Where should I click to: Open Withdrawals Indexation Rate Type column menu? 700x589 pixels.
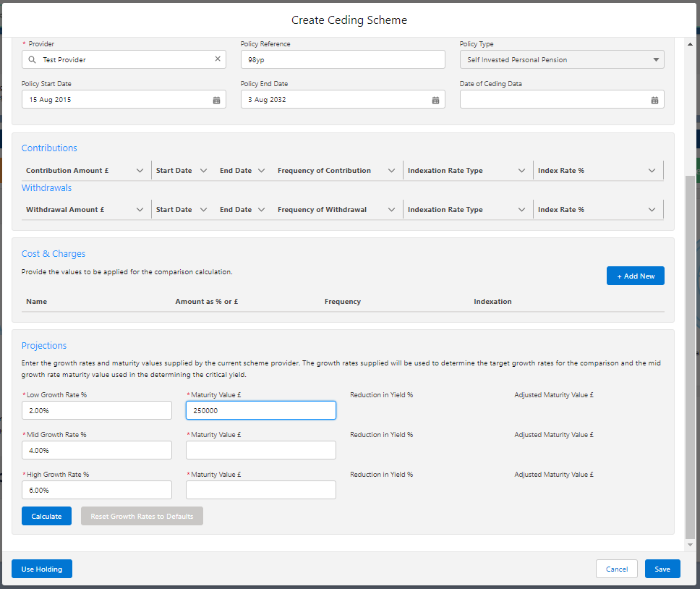pyautogui.click(x=521, y=210)
